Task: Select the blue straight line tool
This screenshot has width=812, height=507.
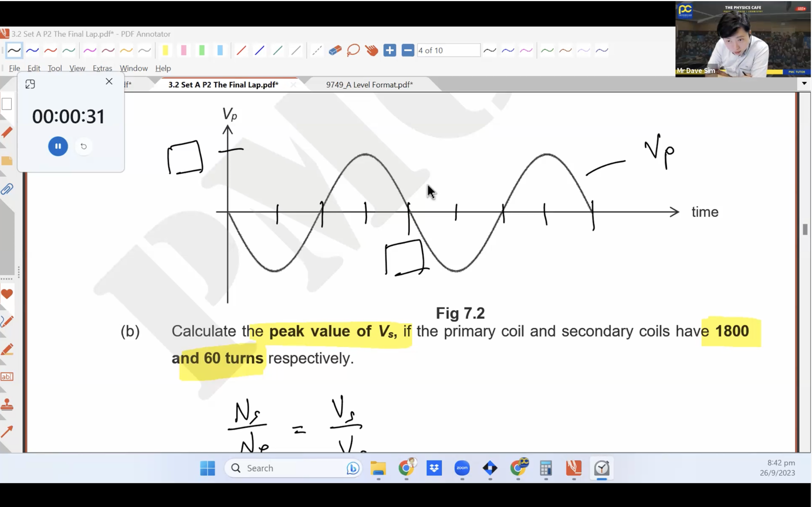Action: click(259, 50)
